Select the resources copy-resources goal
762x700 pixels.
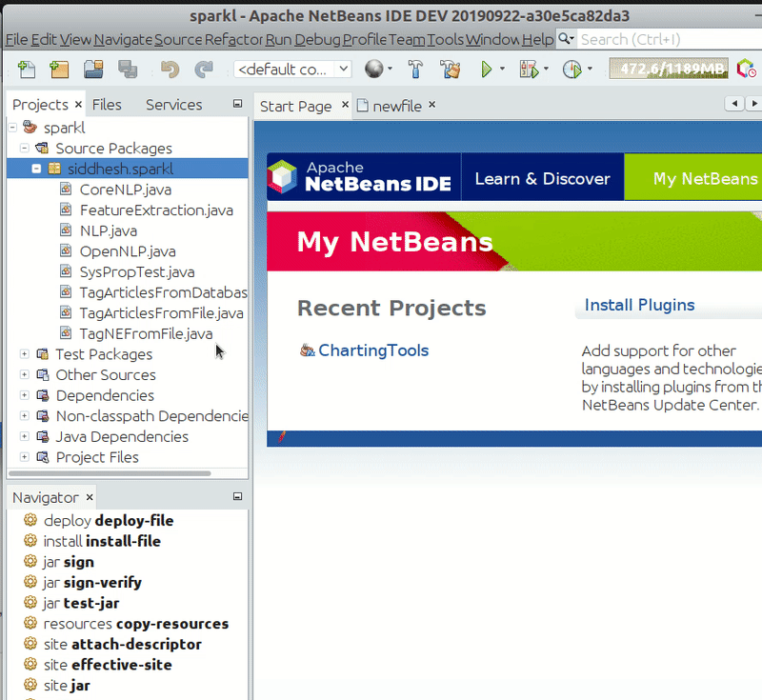[x=136, y=623]
